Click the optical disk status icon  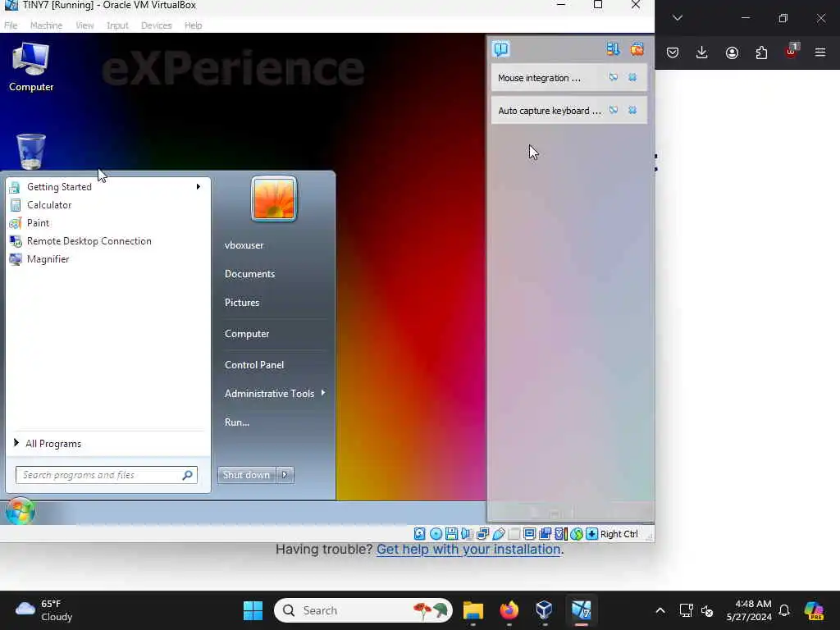[x=436, y=533]
